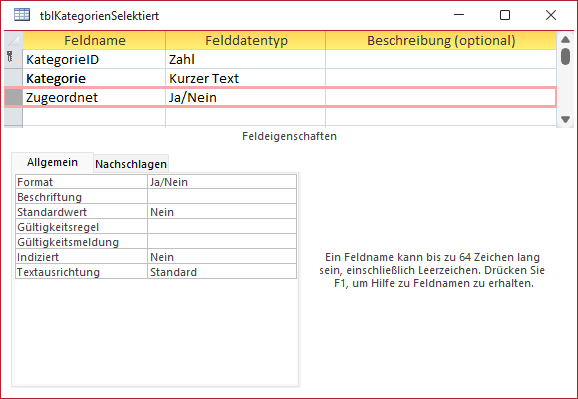Select the row selector of the Kategorie field
578x399 pixels.
click(14, 78)
